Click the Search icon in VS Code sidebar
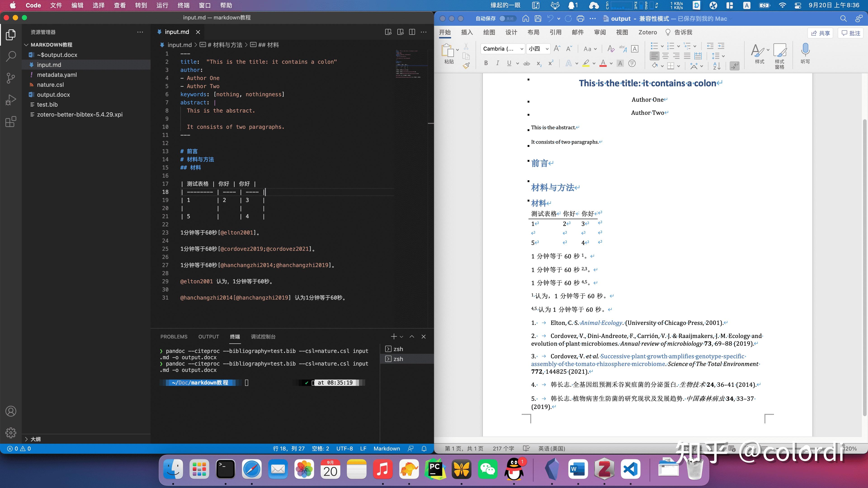868x488 pixels. tap(10, 55)
